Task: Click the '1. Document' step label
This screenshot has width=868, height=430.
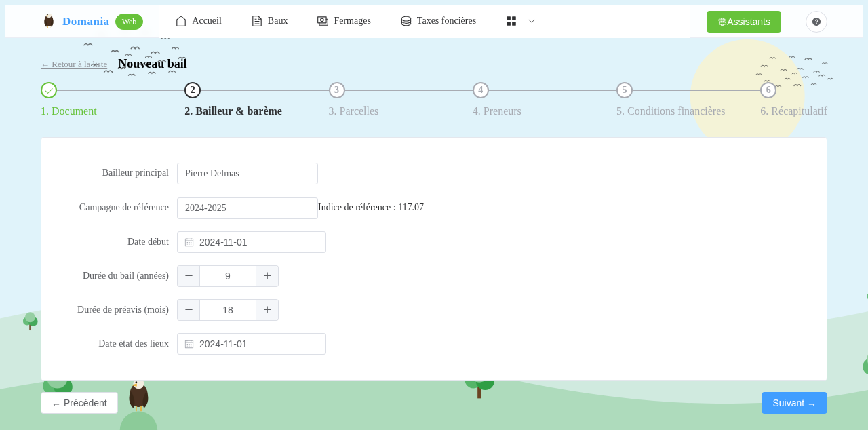Action: (68, 111)
